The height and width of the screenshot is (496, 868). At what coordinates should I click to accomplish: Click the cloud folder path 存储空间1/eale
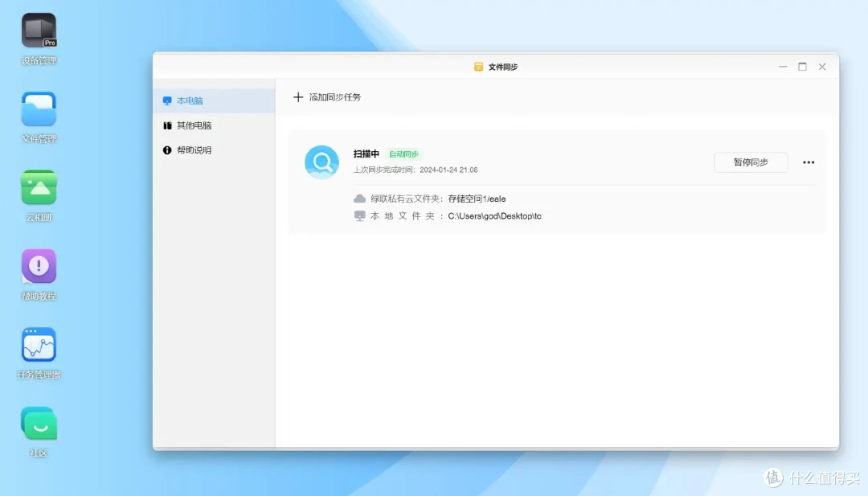[477, 199]
